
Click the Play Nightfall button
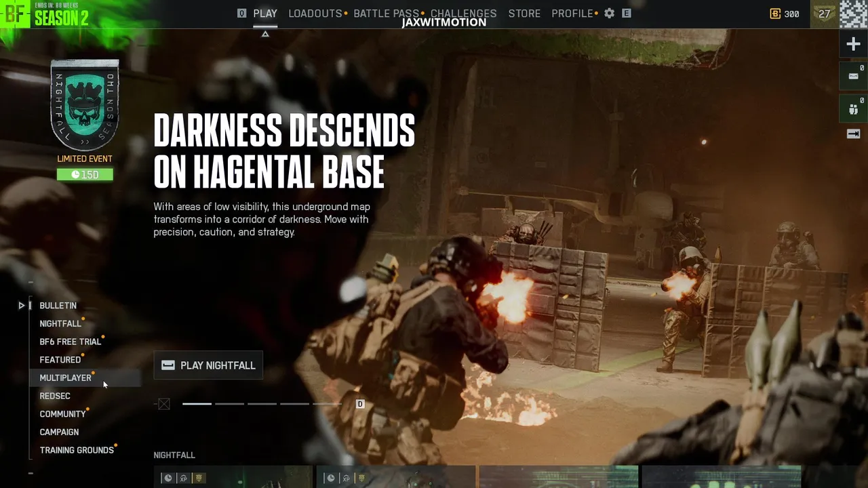208,365
